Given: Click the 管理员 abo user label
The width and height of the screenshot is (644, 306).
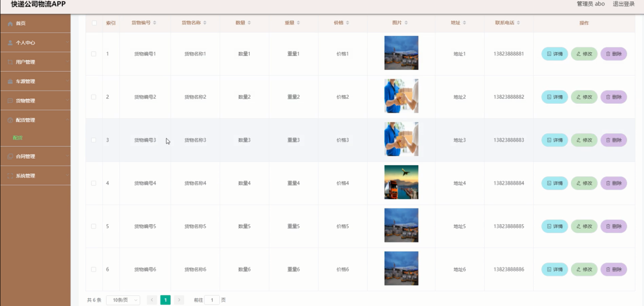Looking at the screenshot, I should coord(591,4).
